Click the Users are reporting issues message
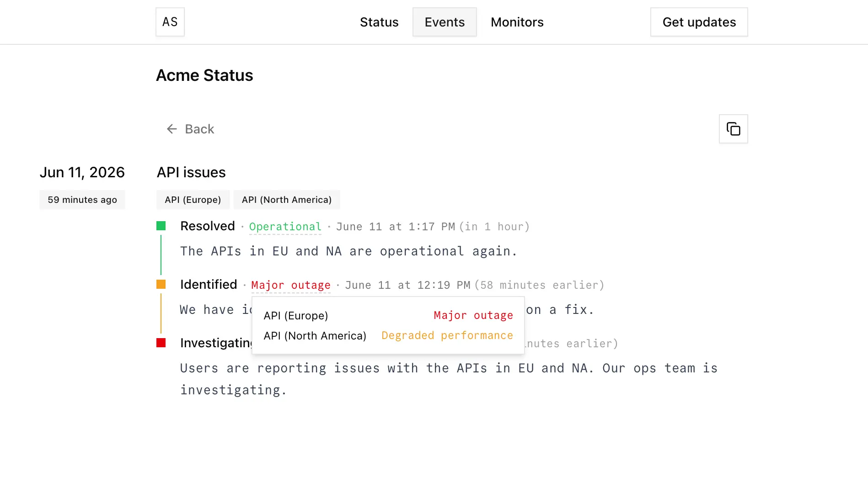This screenshot has height=488, width=868. coord(449,379)
